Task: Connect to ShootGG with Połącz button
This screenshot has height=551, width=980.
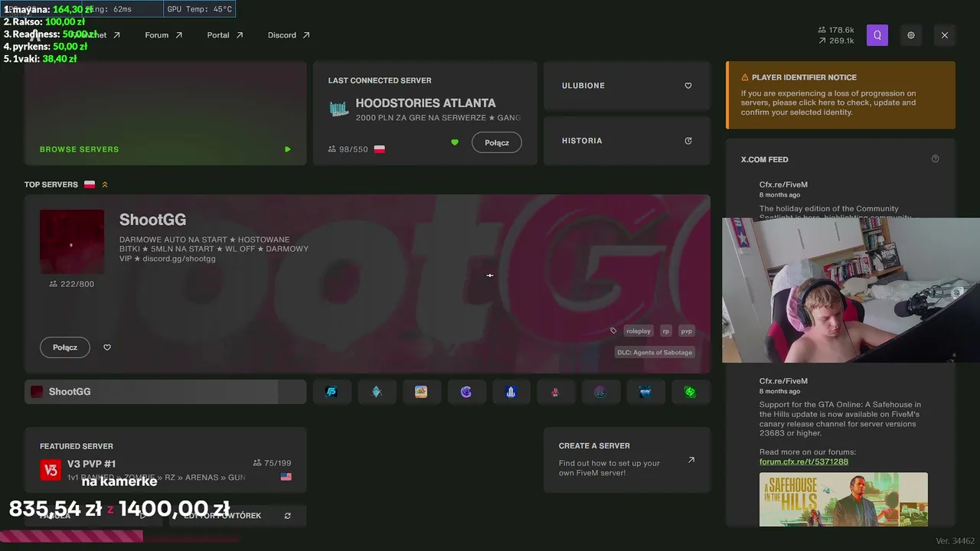Action: pos(65,347)
